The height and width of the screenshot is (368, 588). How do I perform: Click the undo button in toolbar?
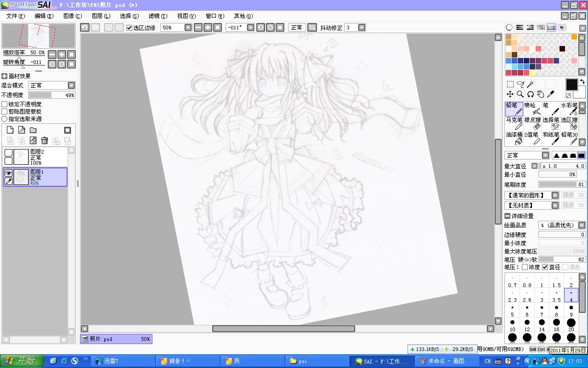pos(85,28)
